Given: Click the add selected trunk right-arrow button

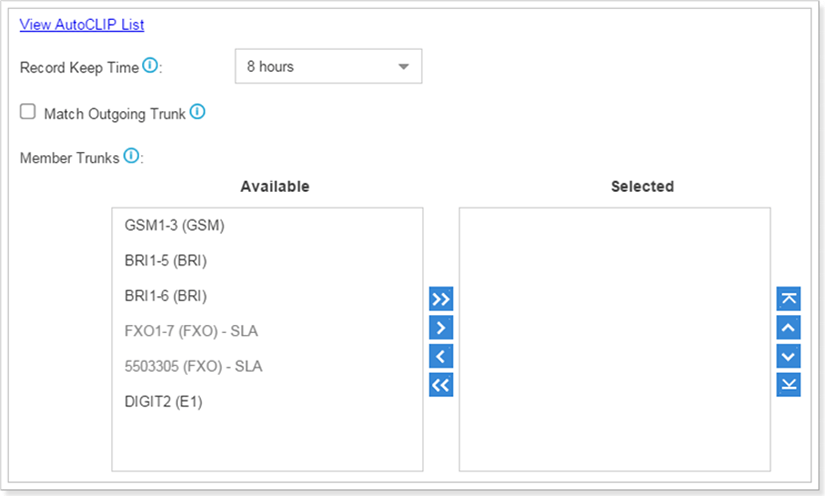Looking at the screenshot, I should point(441,327).
